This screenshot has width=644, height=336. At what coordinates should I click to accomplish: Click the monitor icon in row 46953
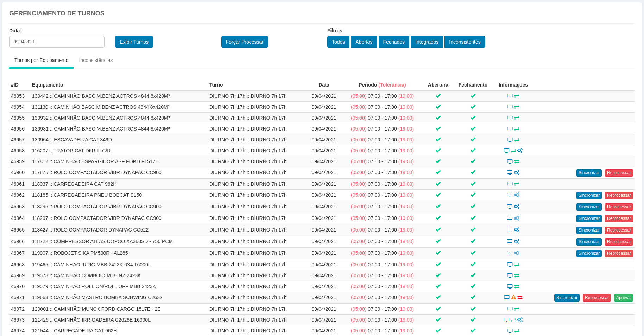pyautogui.click(x=510, y=96)
